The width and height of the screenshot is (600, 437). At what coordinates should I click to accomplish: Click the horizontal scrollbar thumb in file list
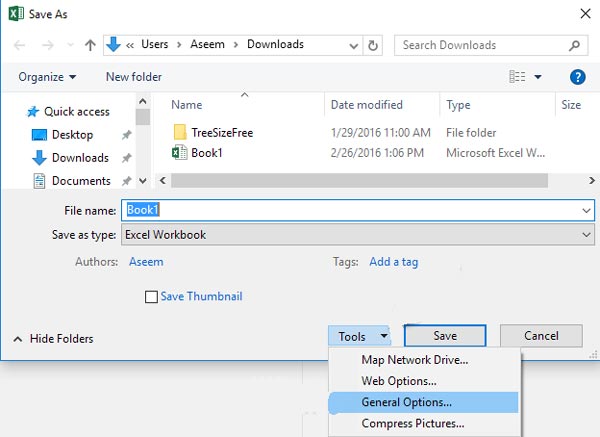359,180
